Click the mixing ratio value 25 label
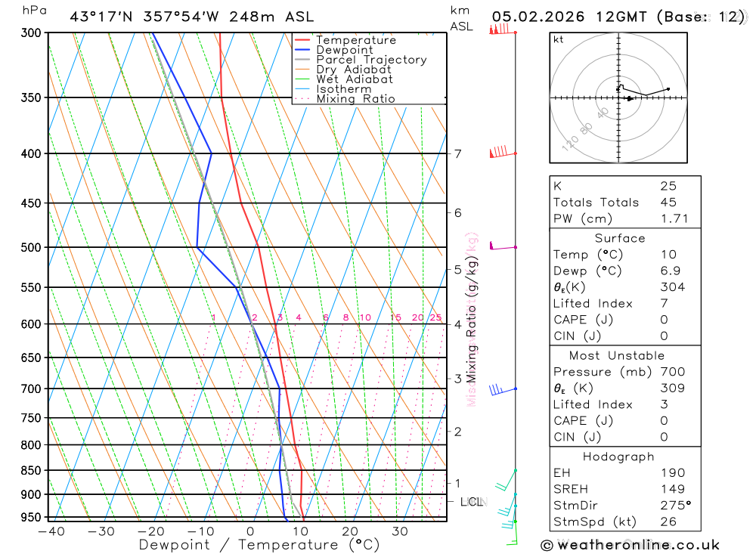Image resolution: width=756 pixels, height=554 pixels. point(435,317)
